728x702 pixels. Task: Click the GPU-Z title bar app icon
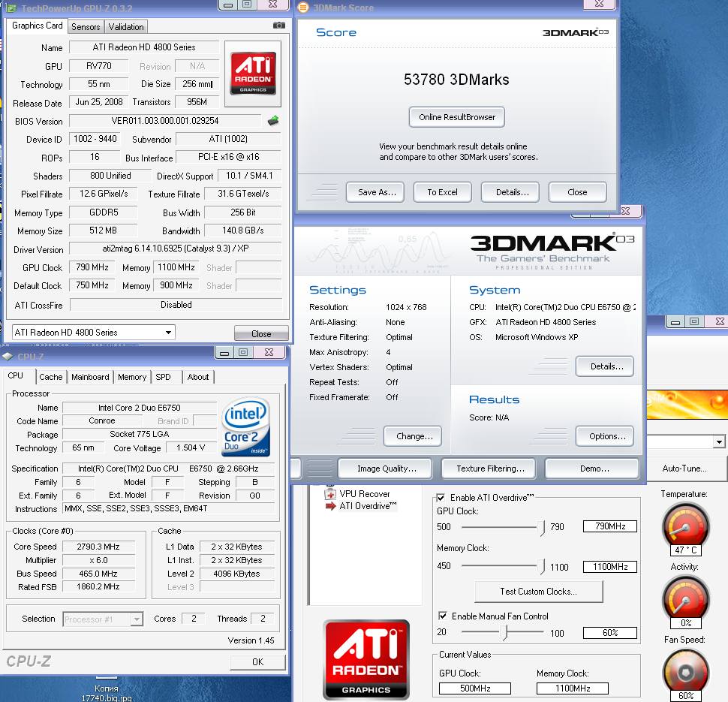pyautogui.click(x=12, y=8)
